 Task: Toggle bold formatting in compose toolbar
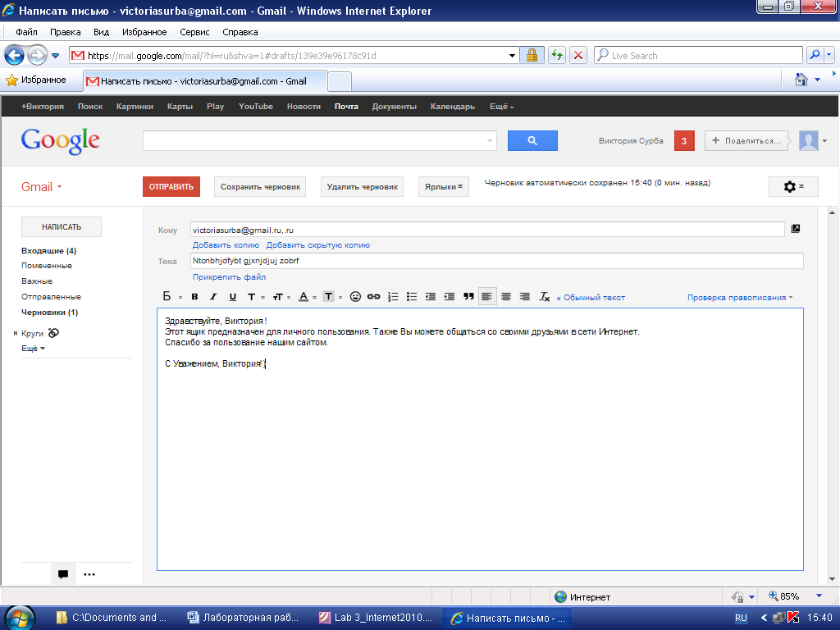click(x=194, y=297)
